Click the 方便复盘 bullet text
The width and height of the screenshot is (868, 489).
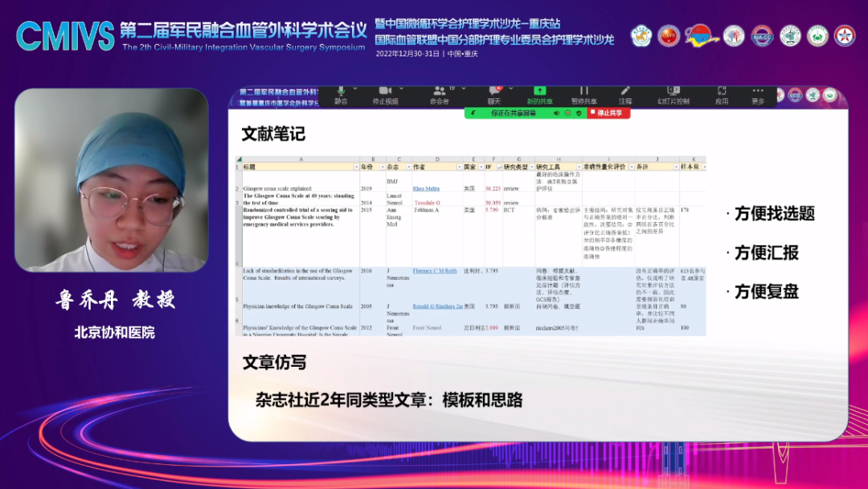click(767, 292)
